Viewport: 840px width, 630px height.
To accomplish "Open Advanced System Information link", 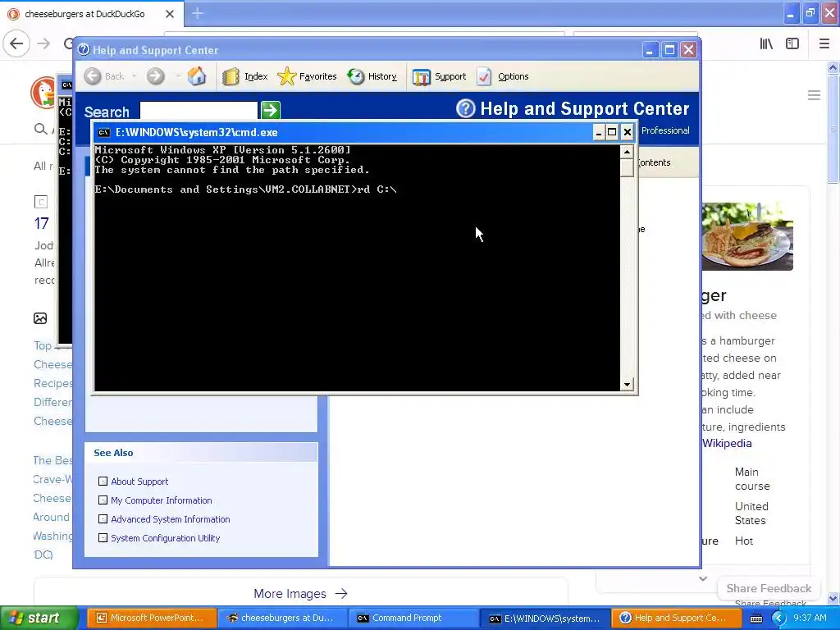I will 171,519.
